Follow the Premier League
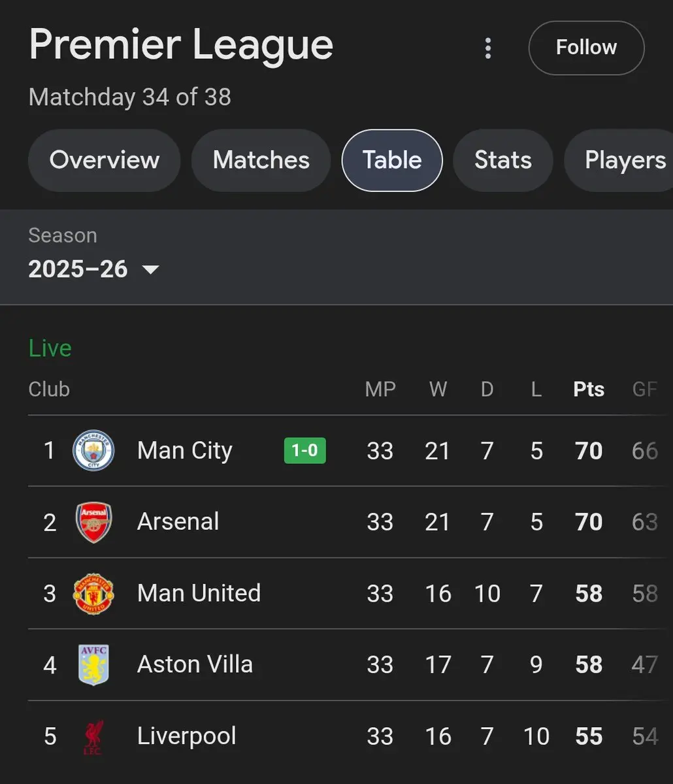The width and height of the screenshot is (673, 784). coord(586,48)
